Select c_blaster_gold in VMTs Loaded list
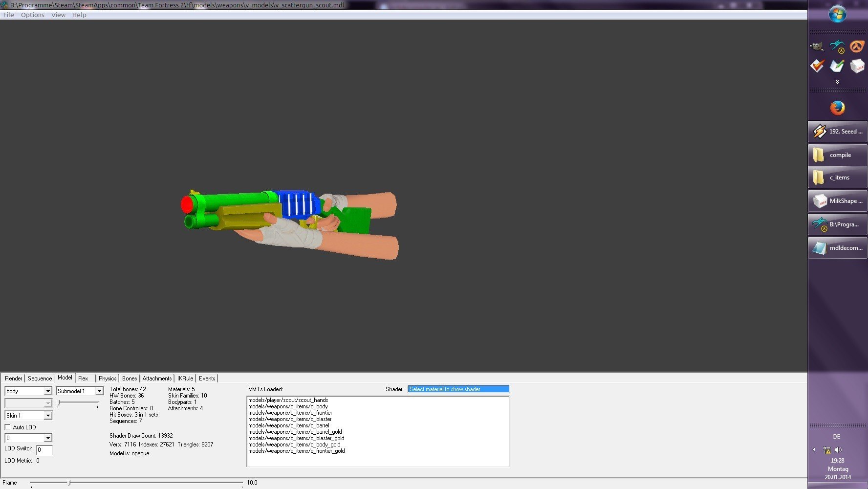The image size is (868, 489). [x=296, y=438]
